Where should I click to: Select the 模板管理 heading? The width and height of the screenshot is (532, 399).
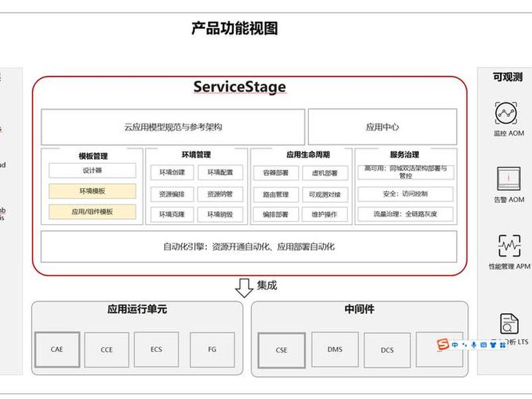coord(93,156)
